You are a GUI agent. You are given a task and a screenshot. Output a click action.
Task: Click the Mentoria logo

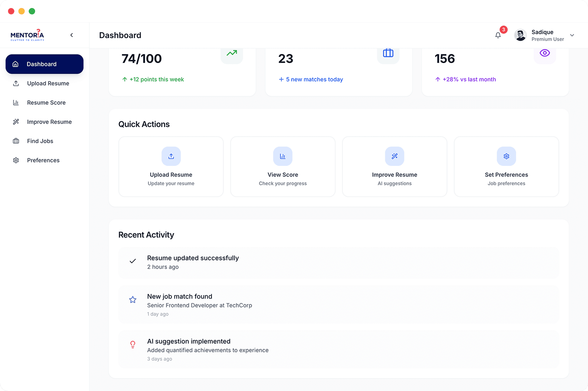tap(27, 35)
